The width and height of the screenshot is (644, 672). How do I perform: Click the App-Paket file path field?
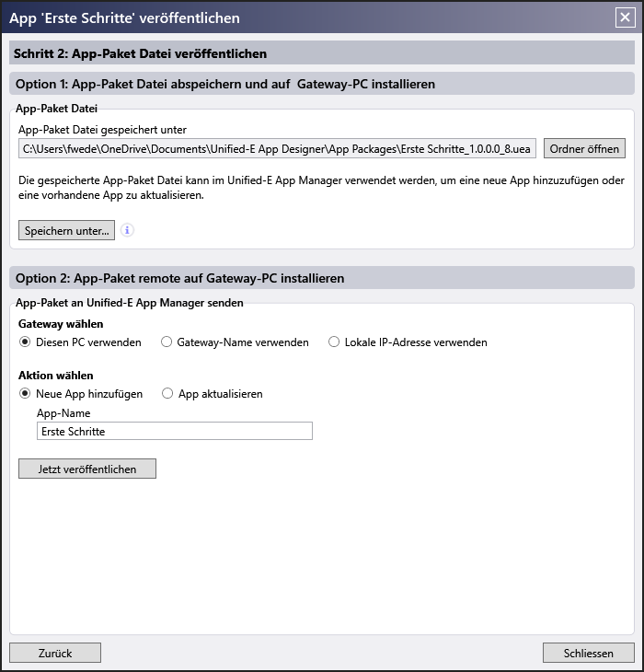tap(277, 148)
